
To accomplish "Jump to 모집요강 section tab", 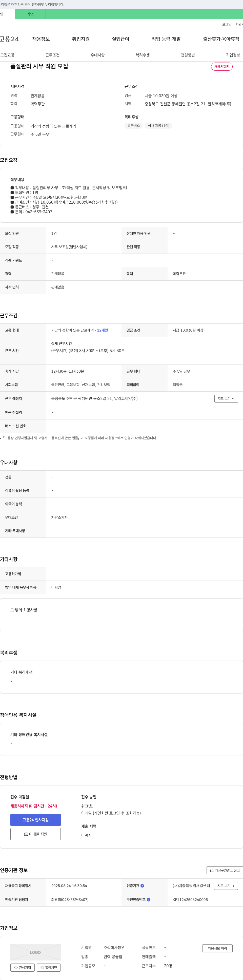I will [x=7, y=55].
